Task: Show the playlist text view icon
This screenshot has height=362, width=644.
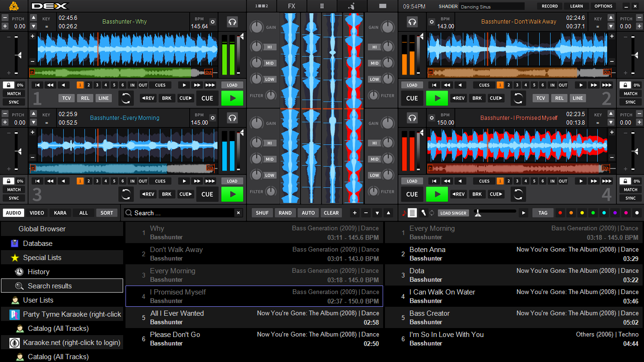Action: click(412, 213)
